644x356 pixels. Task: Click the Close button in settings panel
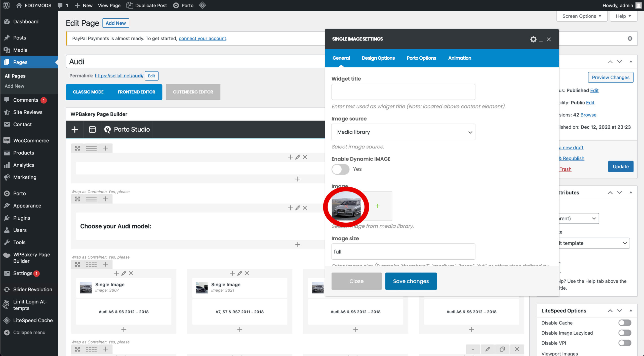(x=356, y=281)
